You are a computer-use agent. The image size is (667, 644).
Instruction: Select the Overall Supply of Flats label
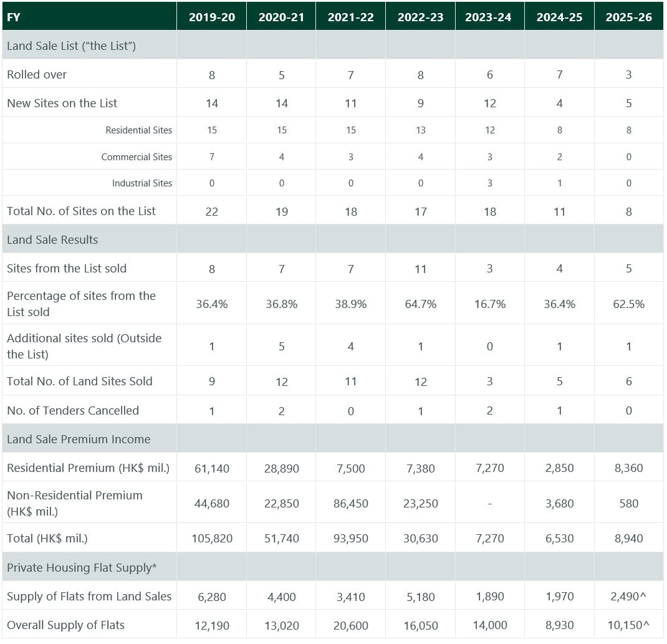pos(65,625)
